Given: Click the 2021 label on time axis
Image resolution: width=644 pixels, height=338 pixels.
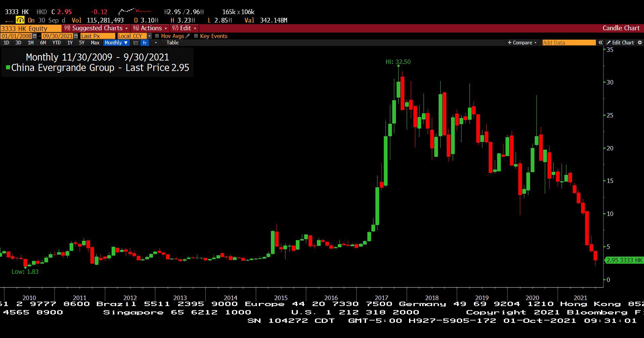Looking at the screenshot, I should click(x=580, y=298).
